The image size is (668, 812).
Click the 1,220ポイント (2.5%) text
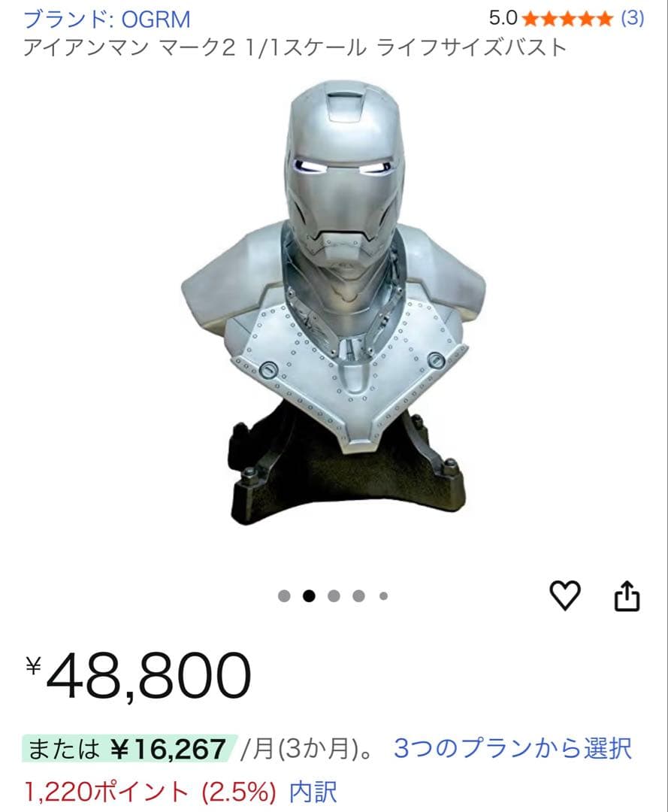click(150, 792)
